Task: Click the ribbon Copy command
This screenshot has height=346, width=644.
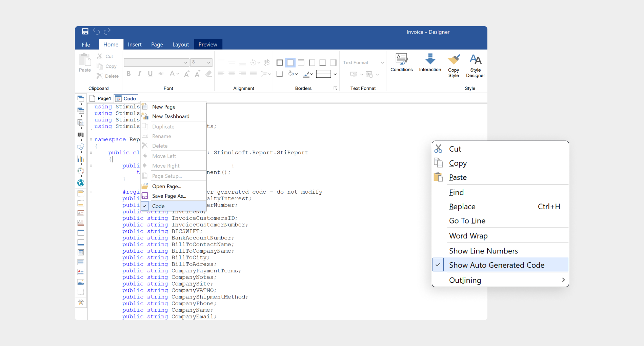Action: pos(107,66)
